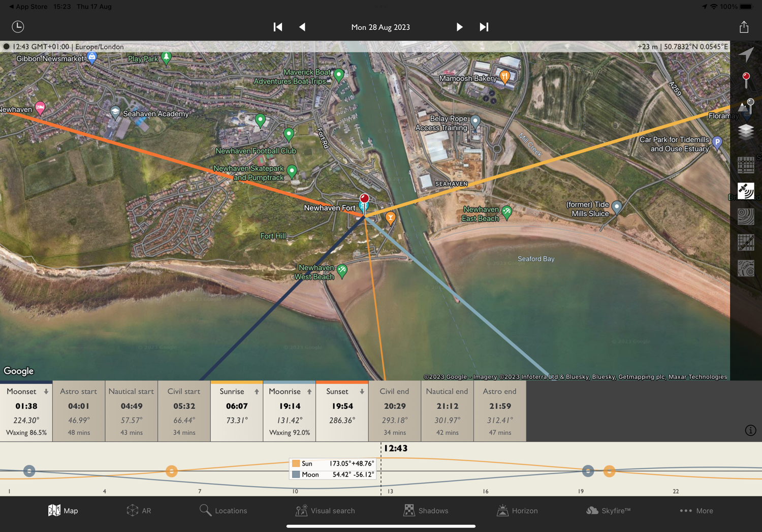The width and height of the screenshot is (762, 532).
Task: Switch to the street grid map type
Action: coord(746,165)
